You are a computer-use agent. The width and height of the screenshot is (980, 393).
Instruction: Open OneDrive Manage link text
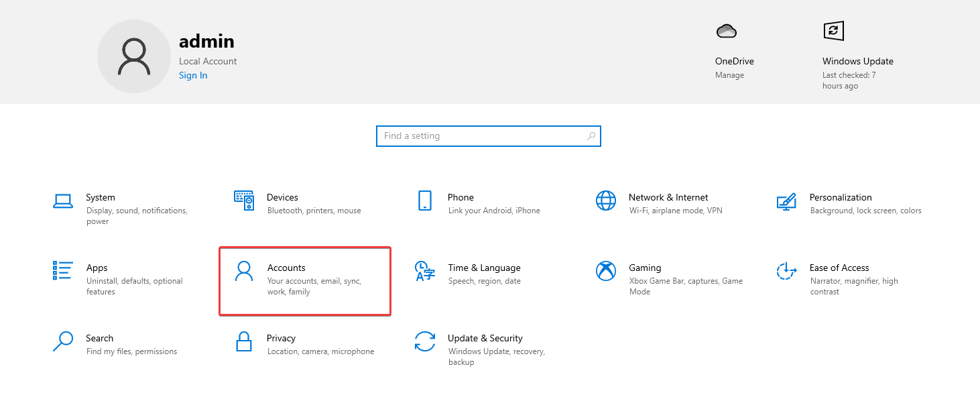[729, 75]
